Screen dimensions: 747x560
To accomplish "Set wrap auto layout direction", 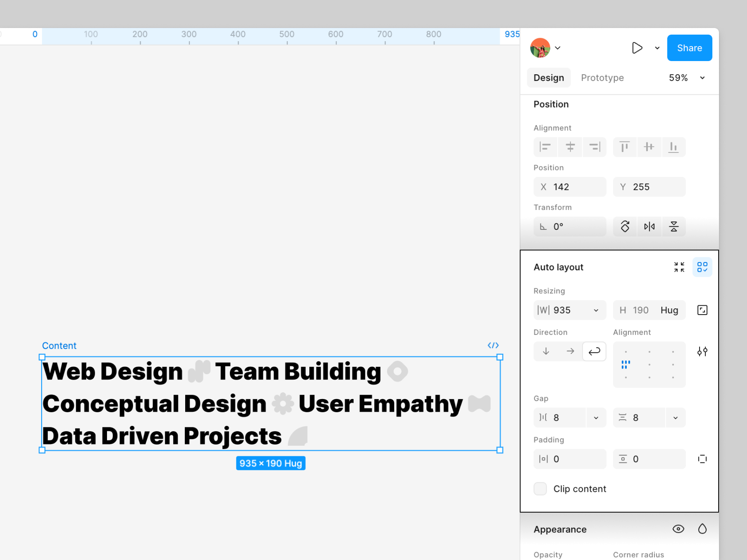I will point(594,352).
